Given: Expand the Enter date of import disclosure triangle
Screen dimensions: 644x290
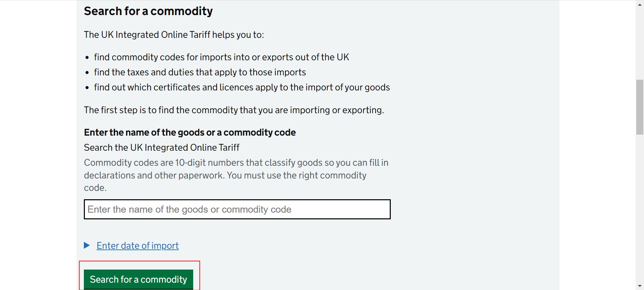Looking at the screenshot, I should coord(87,245).
